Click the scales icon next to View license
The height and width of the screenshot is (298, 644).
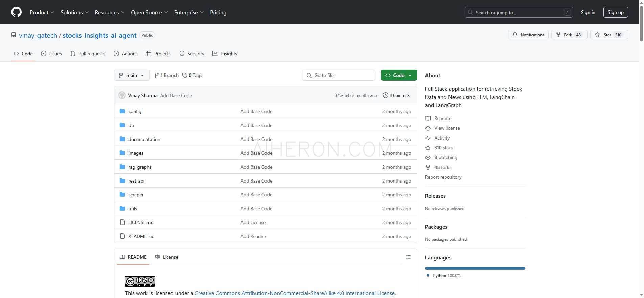tap(428, 128)
